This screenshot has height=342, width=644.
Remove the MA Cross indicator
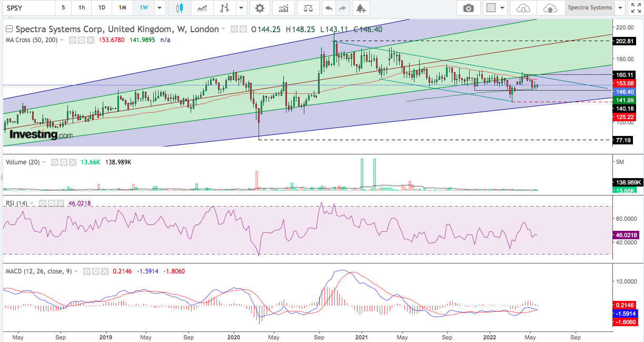(x=90, y=40)
